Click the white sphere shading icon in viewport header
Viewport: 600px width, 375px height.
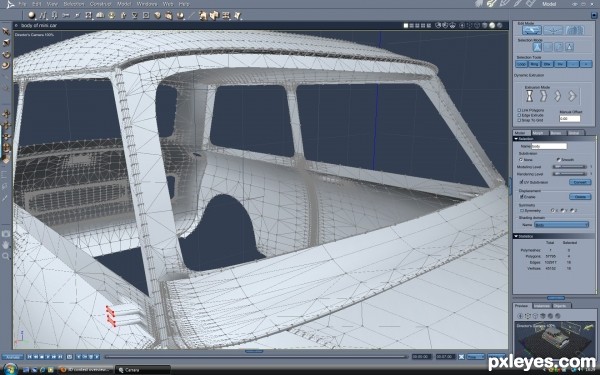pyautogui.click(x=492, y=26)
